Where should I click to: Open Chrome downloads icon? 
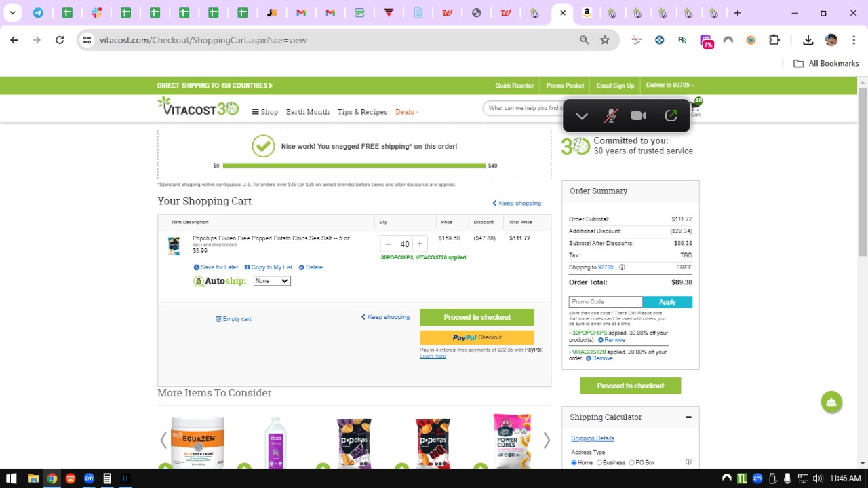(808, 40)
